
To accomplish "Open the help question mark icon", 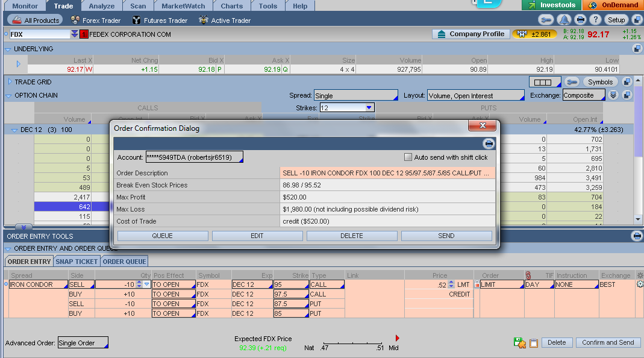I will 594,20.
